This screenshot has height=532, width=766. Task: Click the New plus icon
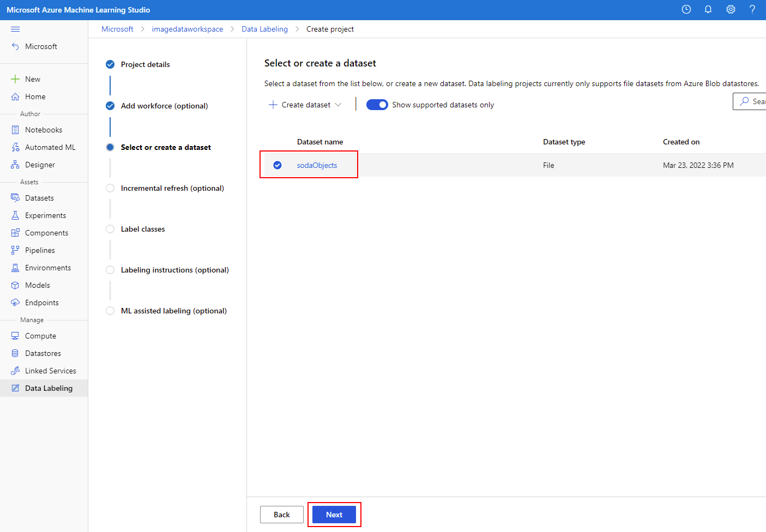15,79
